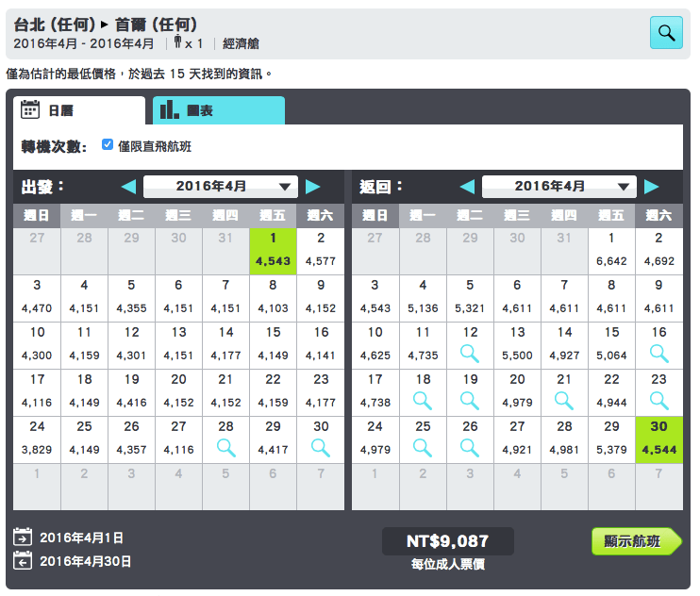Search prices for return on April 23

658,401
